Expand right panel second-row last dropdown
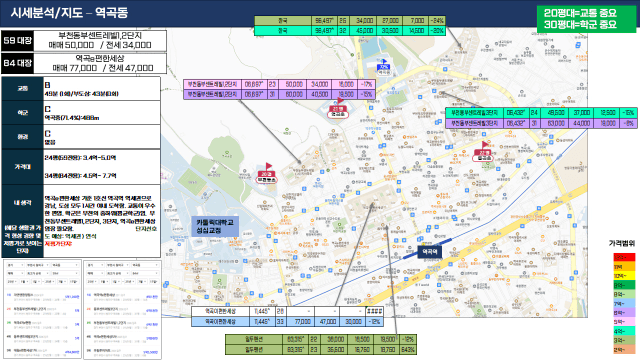640x360 pixels. coord(145,273)
